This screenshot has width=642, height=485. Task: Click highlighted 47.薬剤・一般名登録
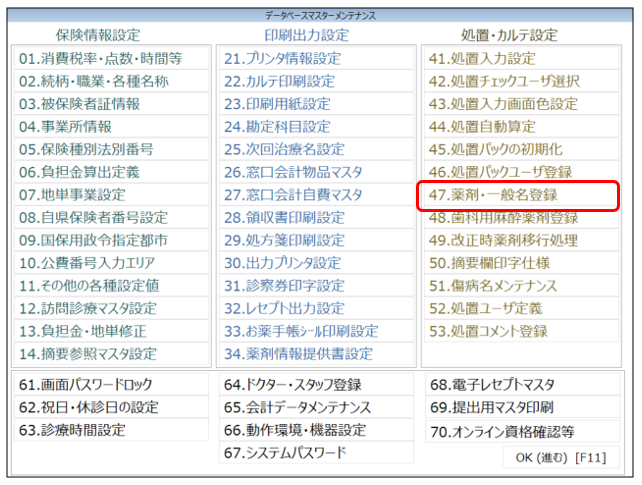click(493, 195)
